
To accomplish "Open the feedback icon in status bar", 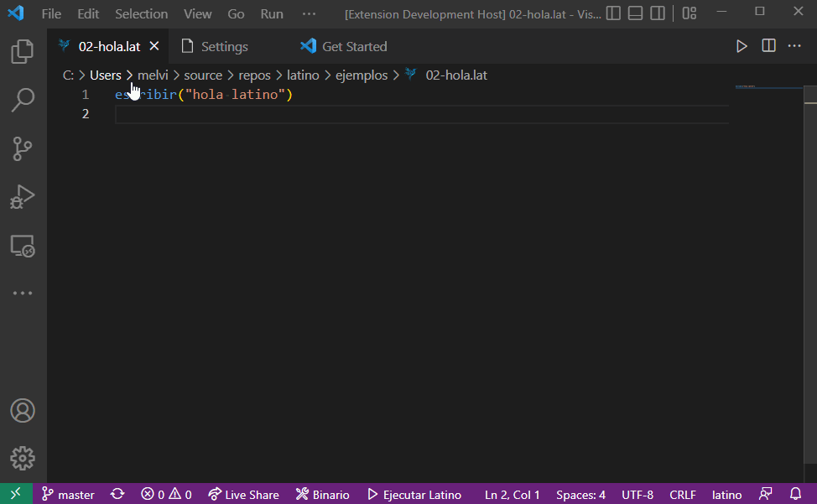I will tap(766, 494).
